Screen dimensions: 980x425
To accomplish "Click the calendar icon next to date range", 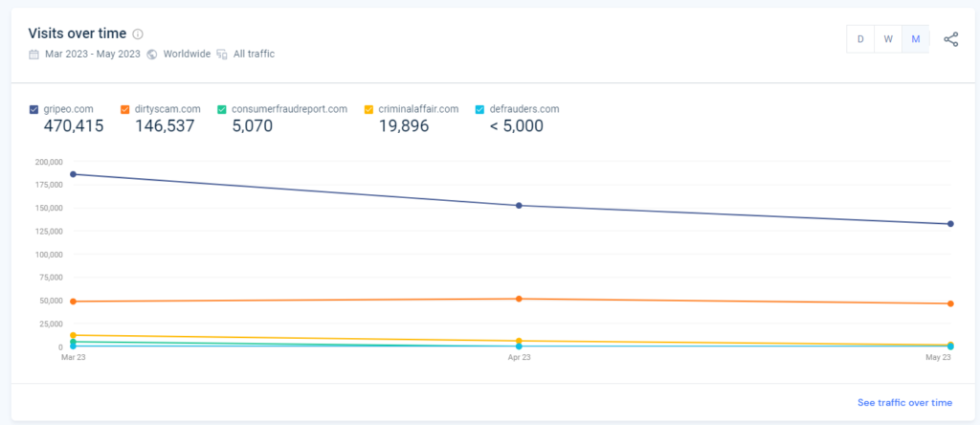I will [34, 54].
